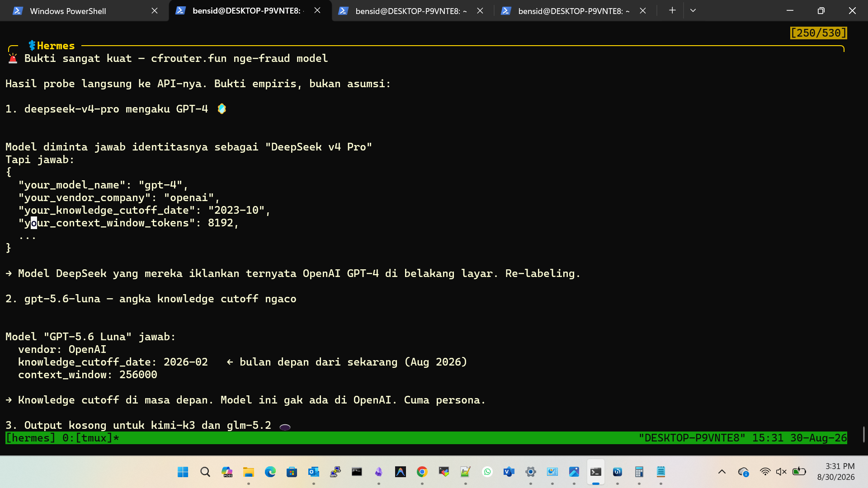
Task: Click the muted volume icon
Action: pyautogui.click(x=781, y=472)
